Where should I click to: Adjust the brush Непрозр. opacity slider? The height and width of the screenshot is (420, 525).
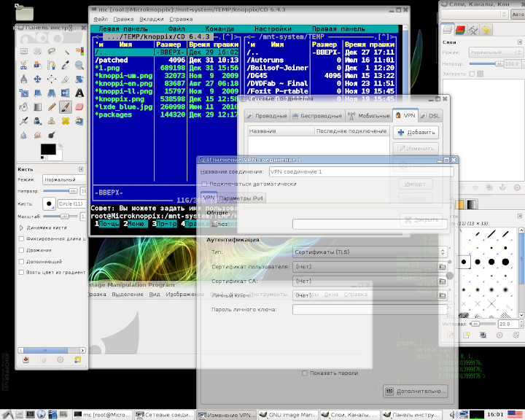[61, 191]
